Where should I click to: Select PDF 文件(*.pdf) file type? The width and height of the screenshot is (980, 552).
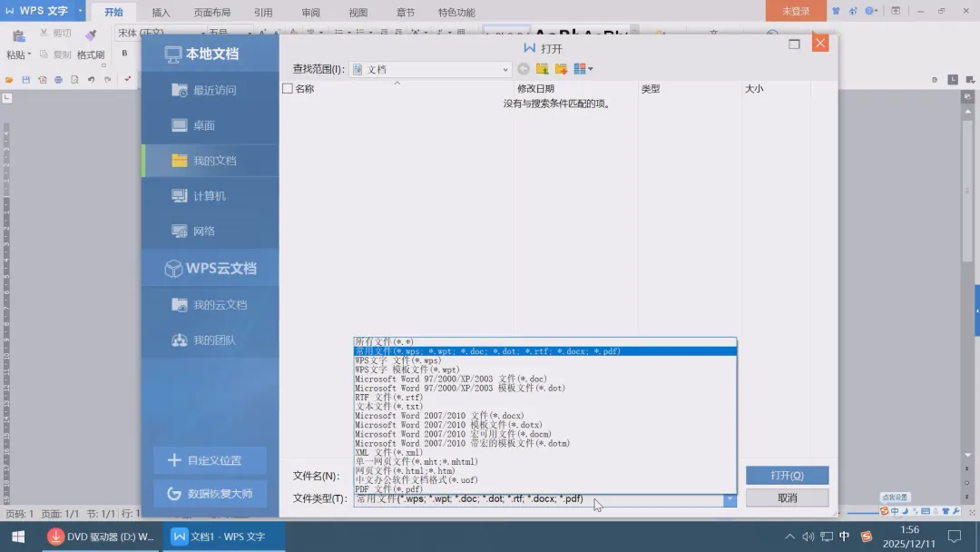coord(545,489)
